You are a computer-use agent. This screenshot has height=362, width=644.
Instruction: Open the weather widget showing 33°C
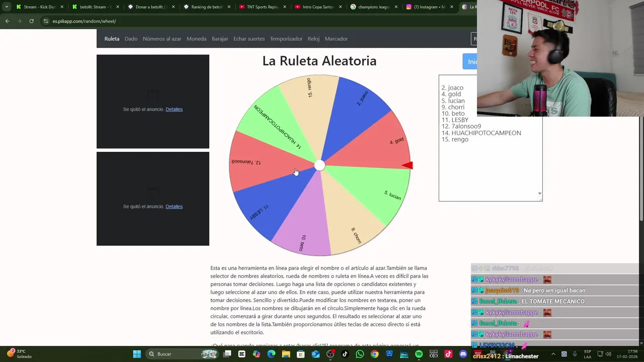click(19, 354)
